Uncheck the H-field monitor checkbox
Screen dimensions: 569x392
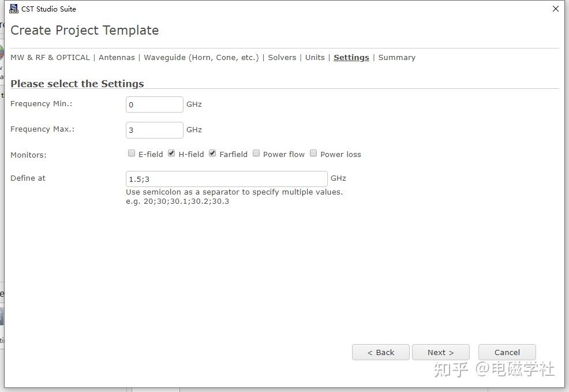pyautogui.click(x=171, y=154)
